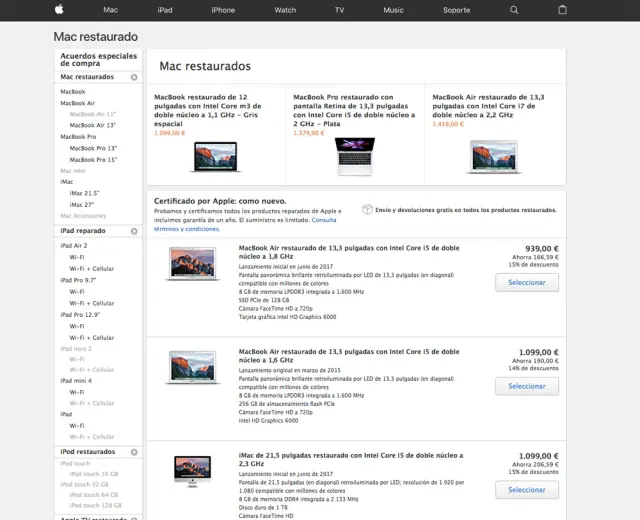The width and height of the screenshot is (640, 520).
Task: Click the MacBook Air Core i7 image
Action: [493, 157]
